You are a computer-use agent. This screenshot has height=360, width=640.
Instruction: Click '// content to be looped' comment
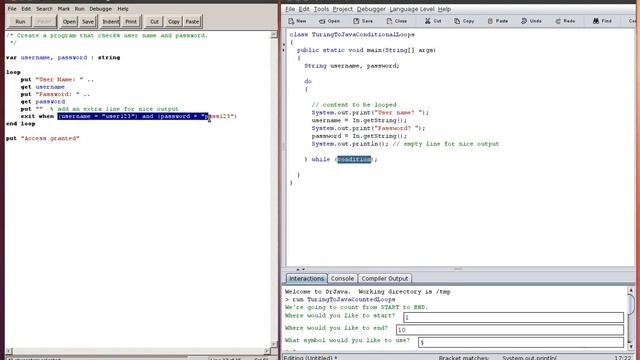point(354,105)
